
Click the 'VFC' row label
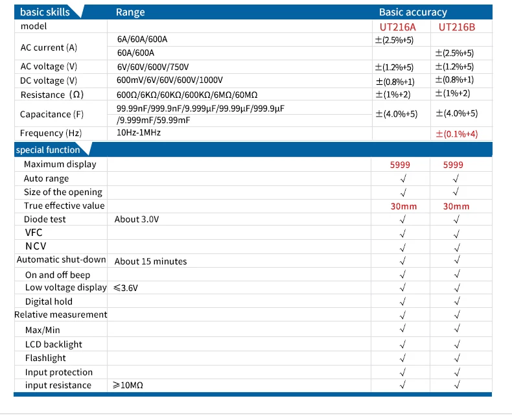point(34,233)
